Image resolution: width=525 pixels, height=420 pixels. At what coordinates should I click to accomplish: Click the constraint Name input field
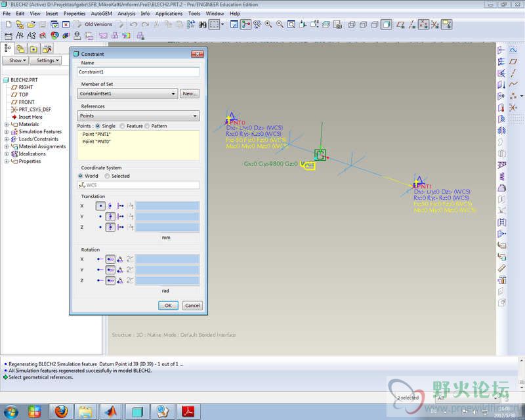tap(138, 72)
